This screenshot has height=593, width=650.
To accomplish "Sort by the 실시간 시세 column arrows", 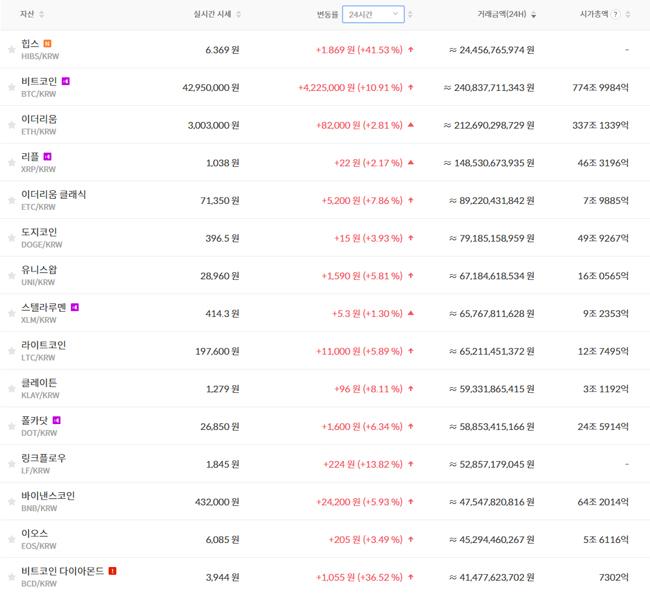I will 238,15.
